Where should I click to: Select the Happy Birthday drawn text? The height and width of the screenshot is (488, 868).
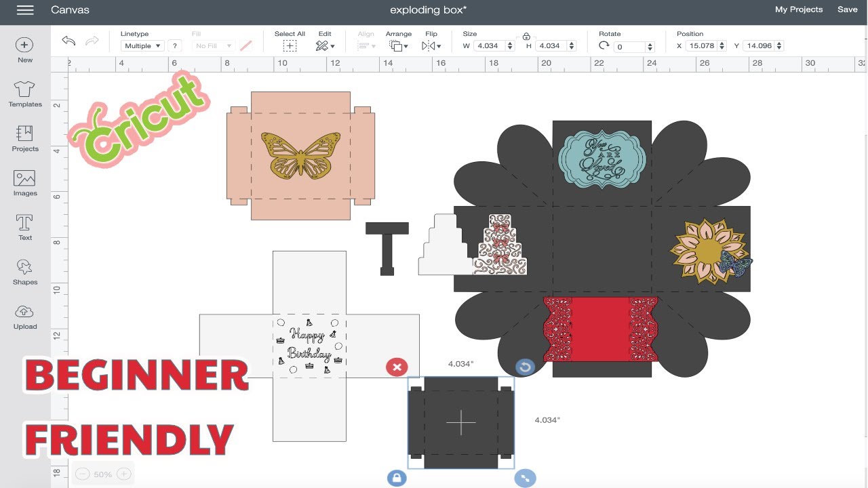309,344
